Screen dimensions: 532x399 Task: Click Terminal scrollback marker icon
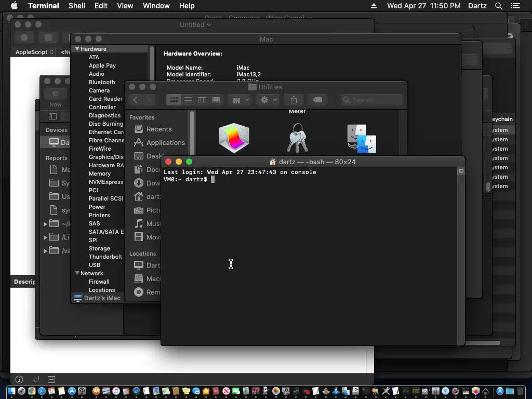pyautogui.click(x=461, y=171)
